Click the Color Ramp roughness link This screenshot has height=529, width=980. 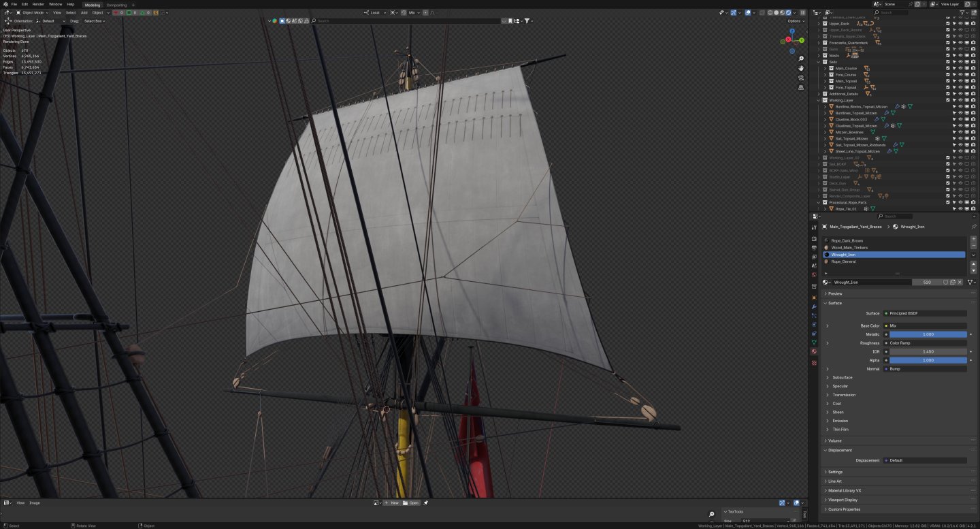(x=925, y=343)
